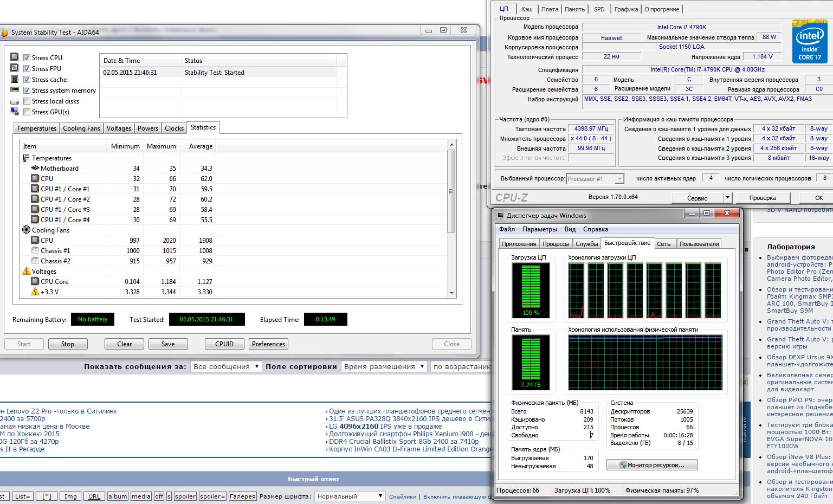Open the Processor #1 dropdown in CPU-Z

tap(595, 178)
